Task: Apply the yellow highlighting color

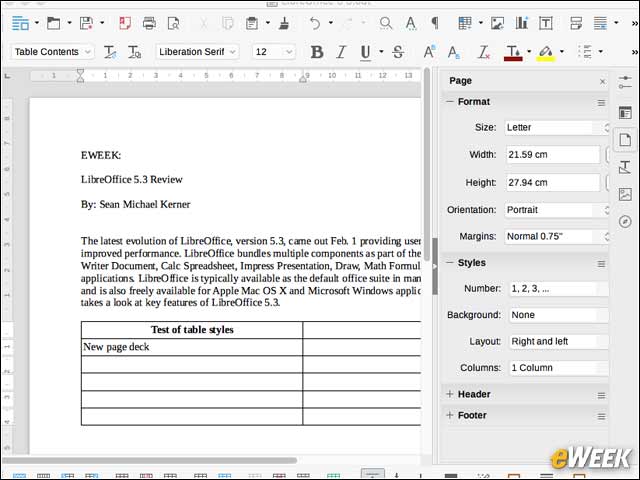Action: [x=546, y=52]
